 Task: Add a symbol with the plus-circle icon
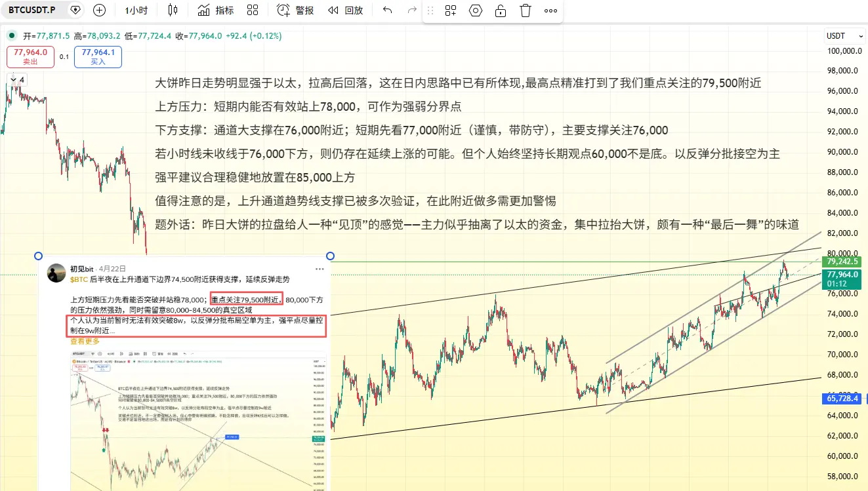[99, 10]
